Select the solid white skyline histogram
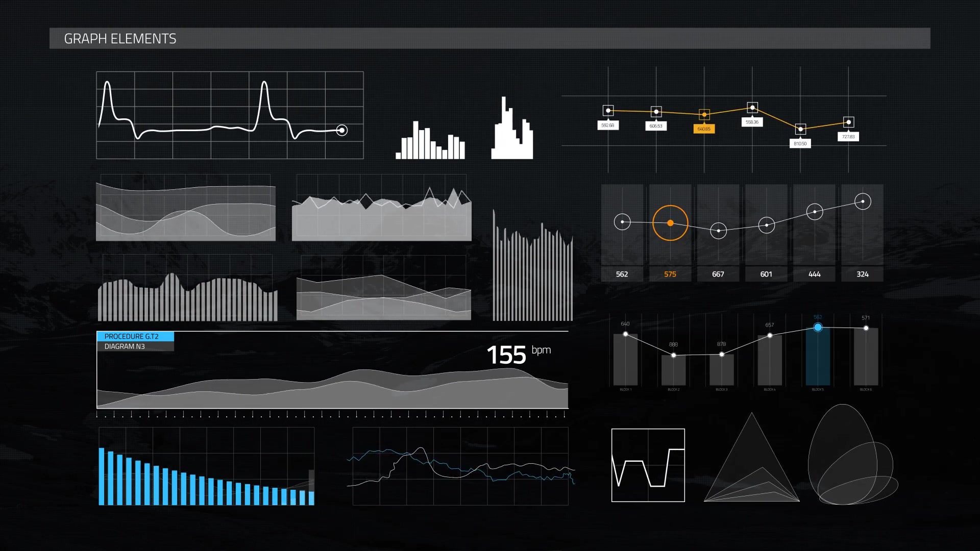The width and height of the screenshot is (980, 551). coord(512,128)
